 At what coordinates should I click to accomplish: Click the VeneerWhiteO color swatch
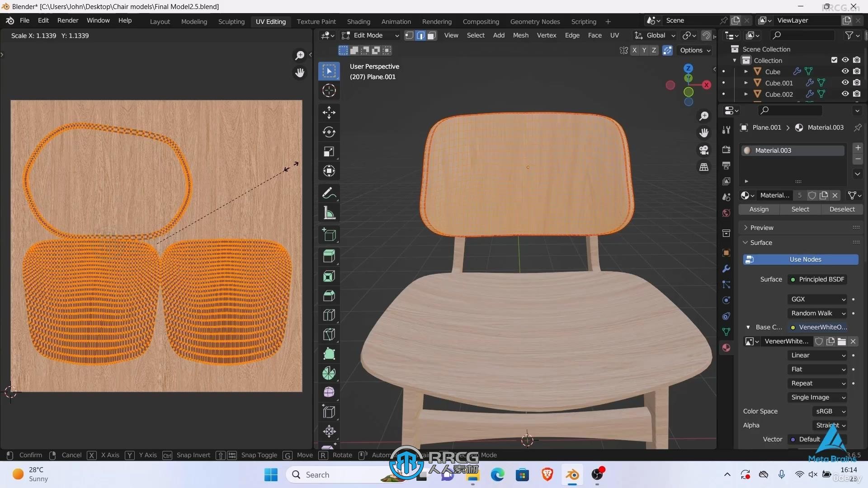(x=794, y=327)
